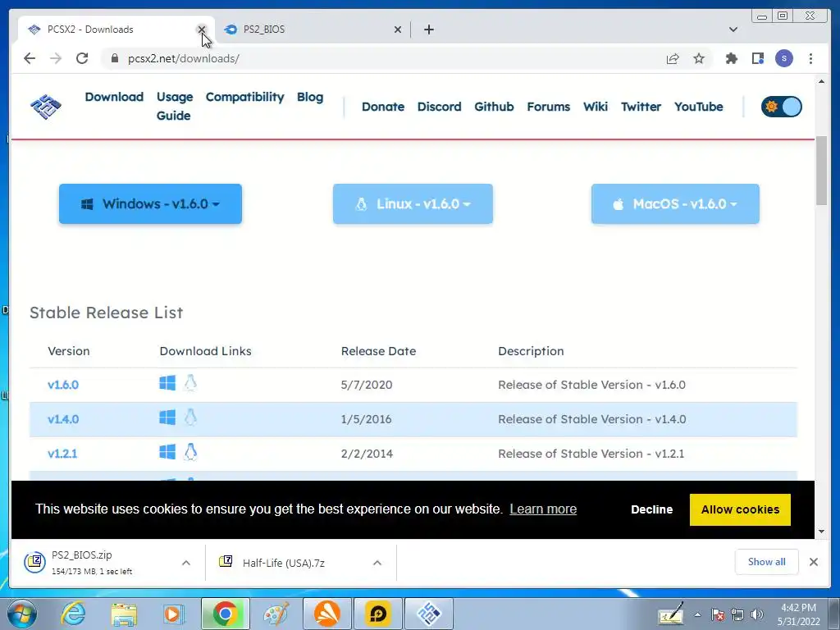Click scrollbar down arrow
Viewport: 840px width, 630px height.
click(821, 532)
